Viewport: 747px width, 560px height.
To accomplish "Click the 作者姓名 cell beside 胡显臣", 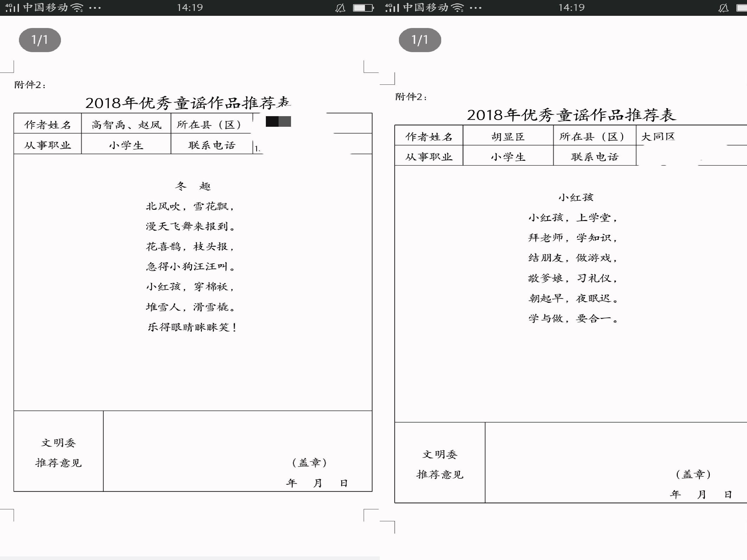I will click(x=429, y=135).
